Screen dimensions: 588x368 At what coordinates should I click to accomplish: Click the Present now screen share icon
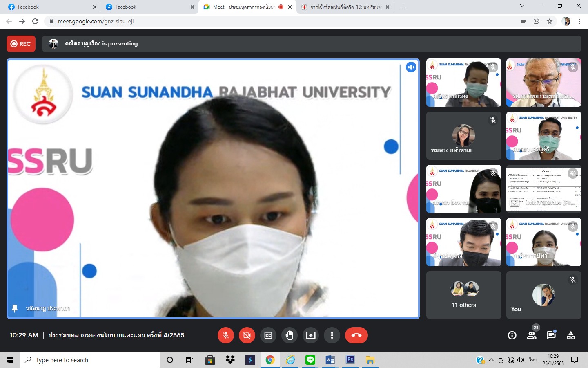point(311,335)
